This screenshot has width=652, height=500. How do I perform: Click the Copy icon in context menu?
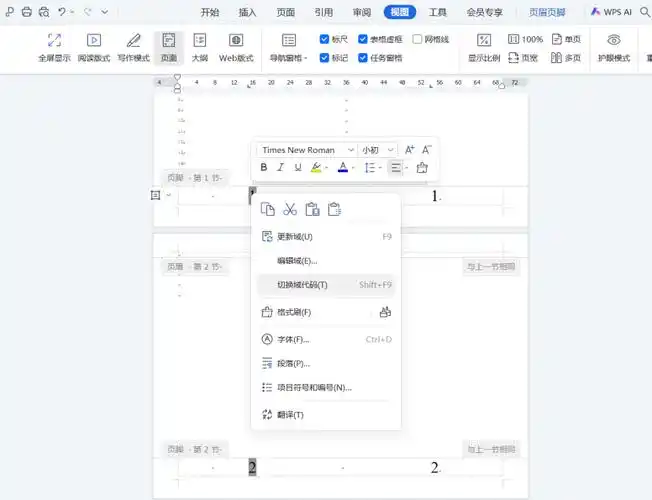click(x=267, y=209)
